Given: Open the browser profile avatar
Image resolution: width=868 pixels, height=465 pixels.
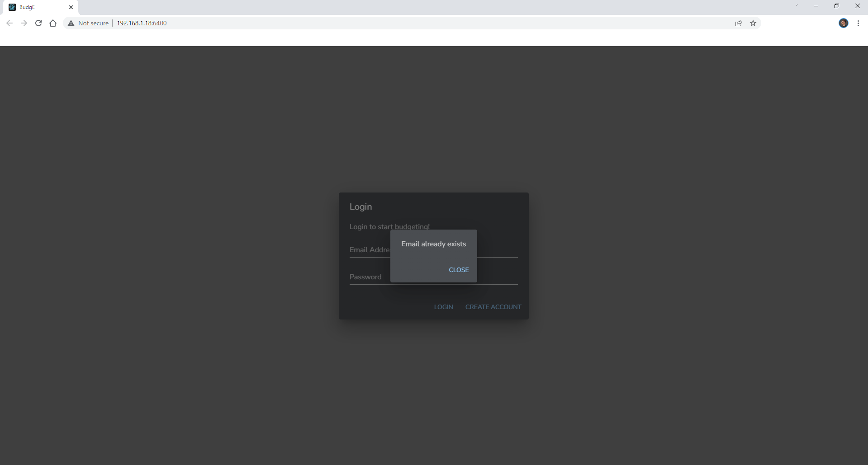Looking at the screenshot, I should (x=844, y=23).
